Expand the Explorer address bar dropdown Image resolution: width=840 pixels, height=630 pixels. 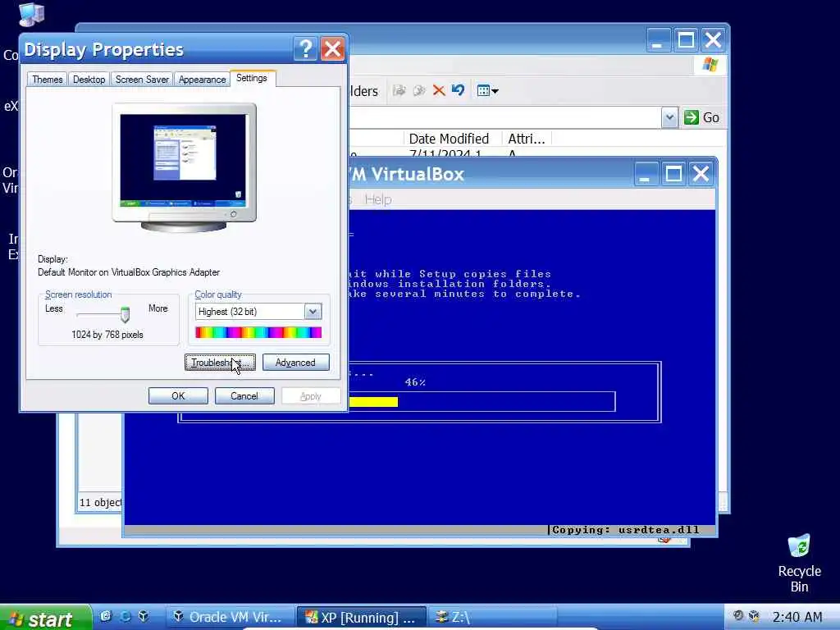tap(669, 117)
